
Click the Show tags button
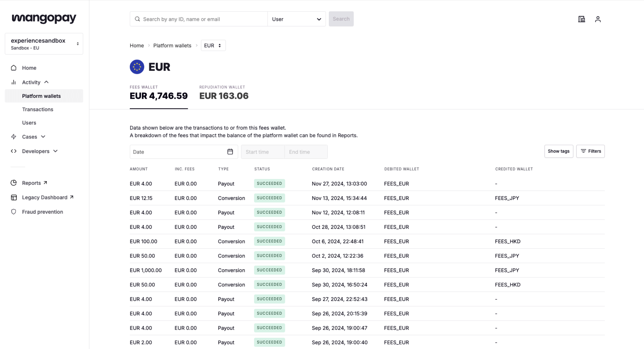point(559,151)
